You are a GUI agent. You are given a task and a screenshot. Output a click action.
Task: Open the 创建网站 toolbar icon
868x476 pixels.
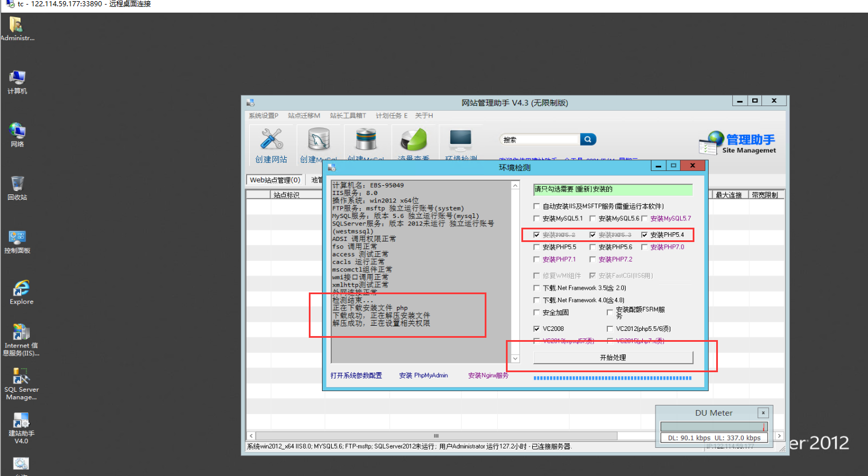coord(272,145)
